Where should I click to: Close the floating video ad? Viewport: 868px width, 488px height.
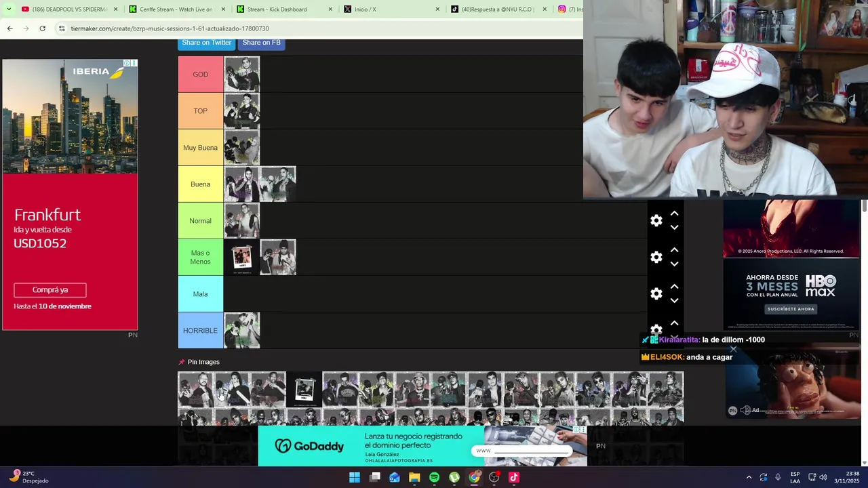733,349
